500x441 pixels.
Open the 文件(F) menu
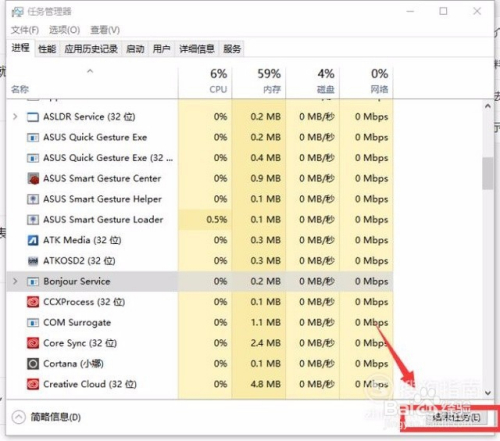(x=25, y=30)
